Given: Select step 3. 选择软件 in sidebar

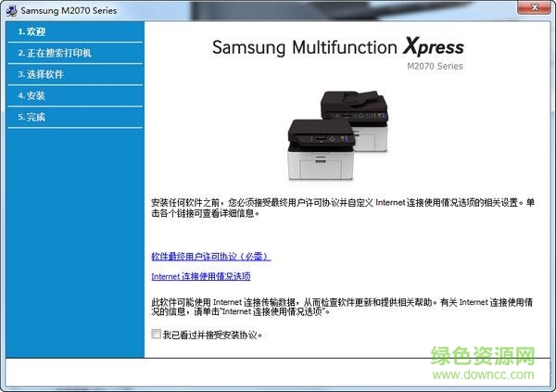Looking at the screenshot, I should 75,74.
